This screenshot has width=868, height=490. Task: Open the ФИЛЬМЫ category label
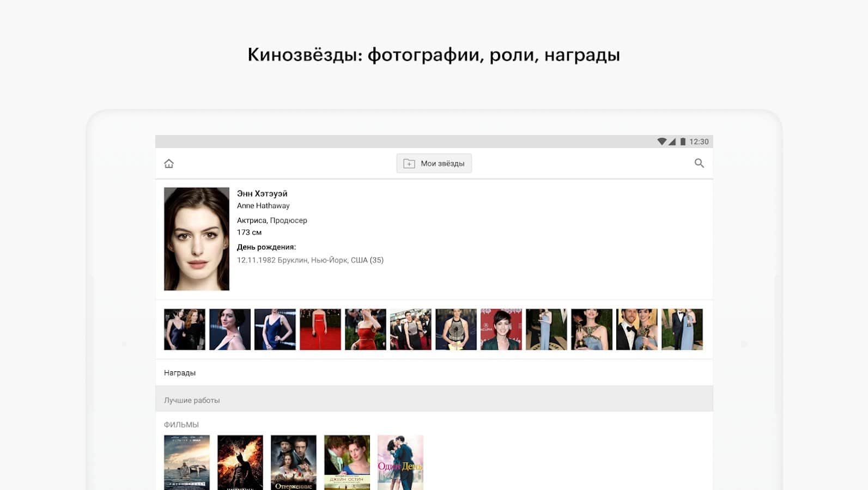click(181, 425)
